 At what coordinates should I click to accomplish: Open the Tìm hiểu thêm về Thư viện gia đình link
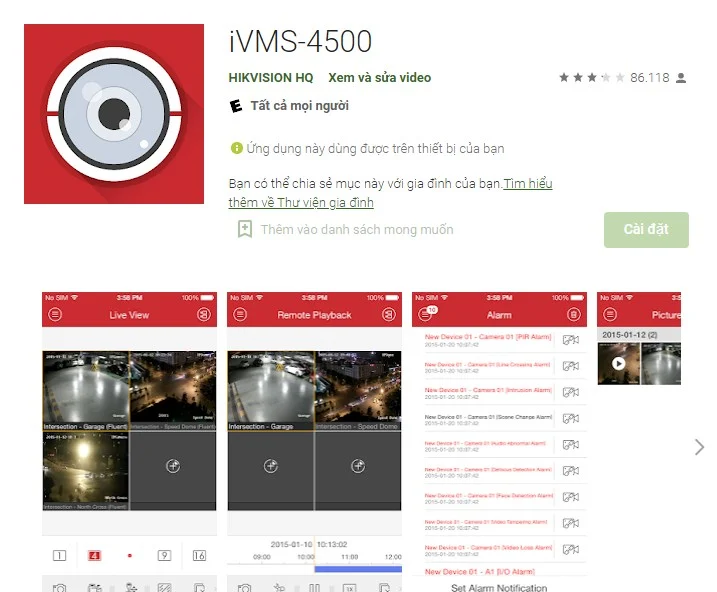click(391, 193)
